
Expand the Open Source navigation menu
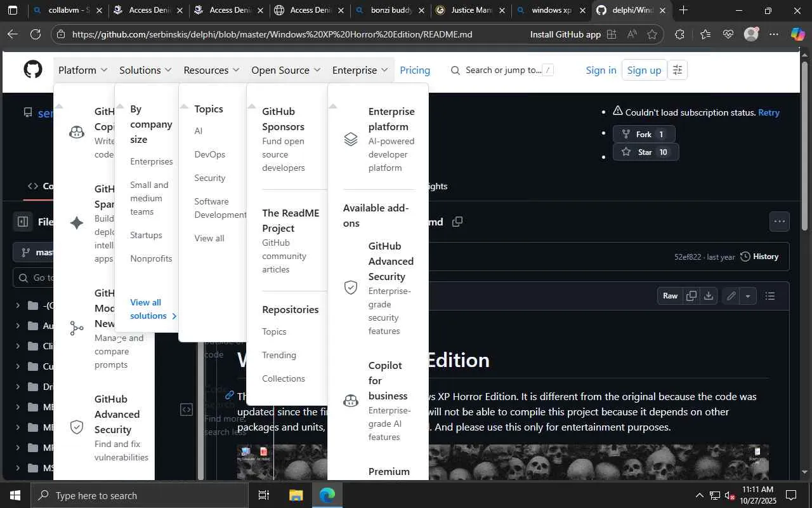coord(286,70)
